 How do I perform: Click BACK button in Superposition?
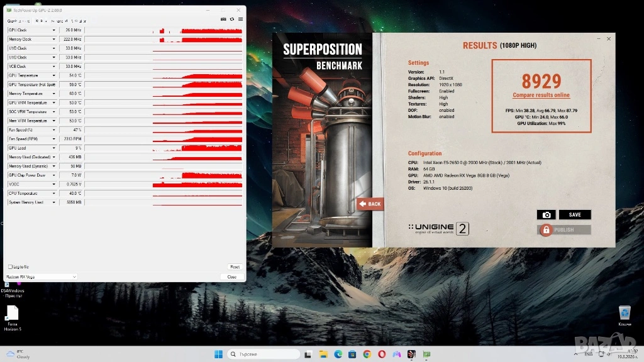370,204
